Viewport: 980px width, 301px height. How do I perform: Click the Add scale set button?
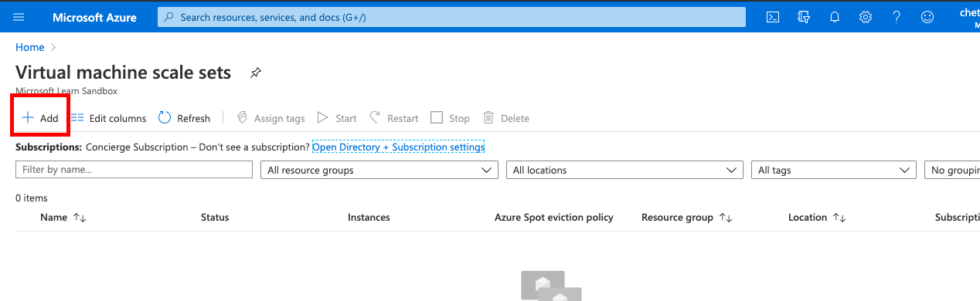click(x=40, y=118)
